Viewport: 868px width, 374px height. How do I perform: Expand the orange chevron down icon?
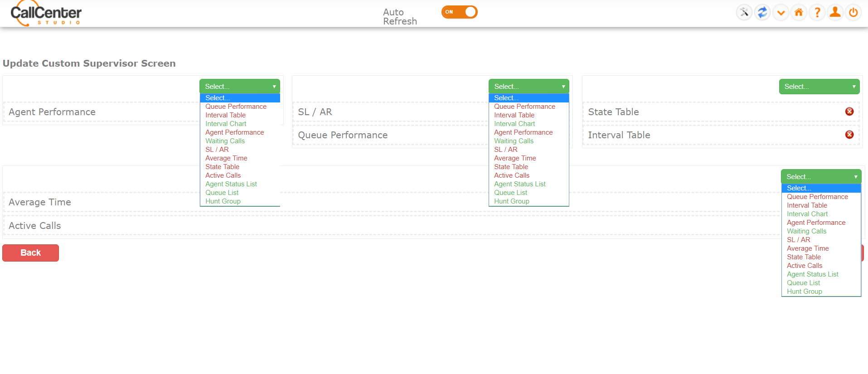781,12
